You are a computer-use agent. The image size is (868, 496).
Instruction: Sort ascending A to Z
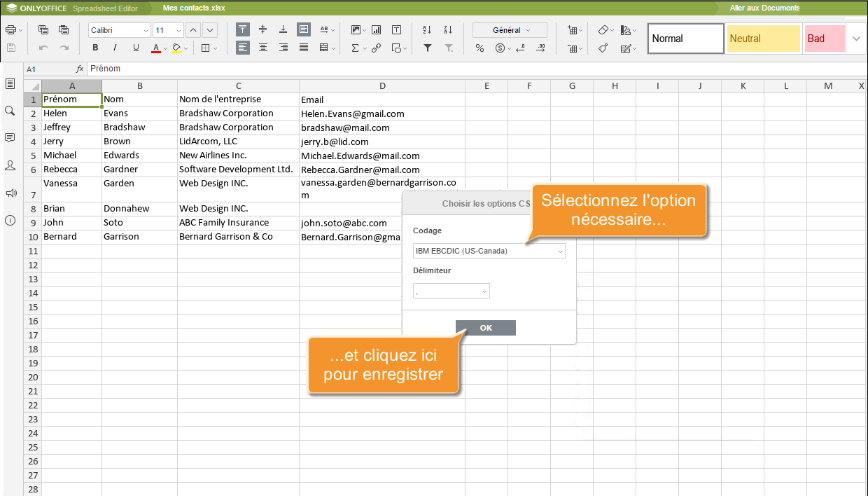point(428,29)
